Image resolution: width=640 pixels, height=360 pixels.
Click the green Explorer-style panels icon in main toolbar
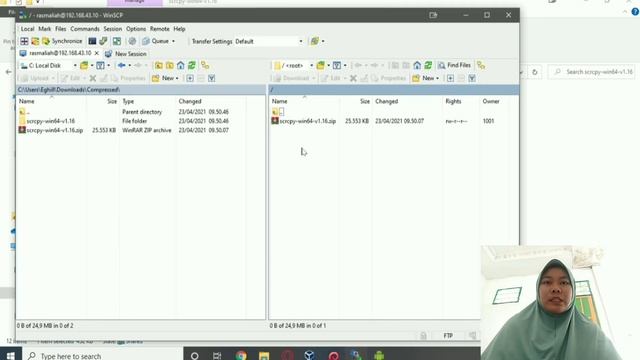tap(117, 41)
